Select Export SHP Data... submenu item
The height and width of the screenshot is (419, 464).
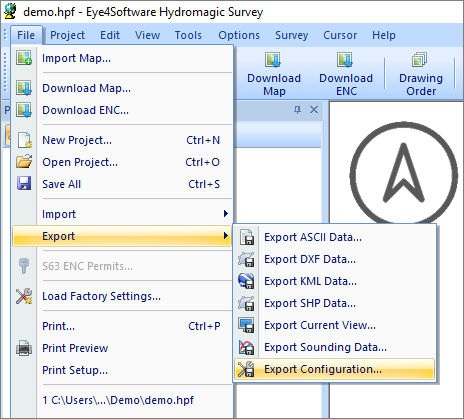click(x=335, y=303)
